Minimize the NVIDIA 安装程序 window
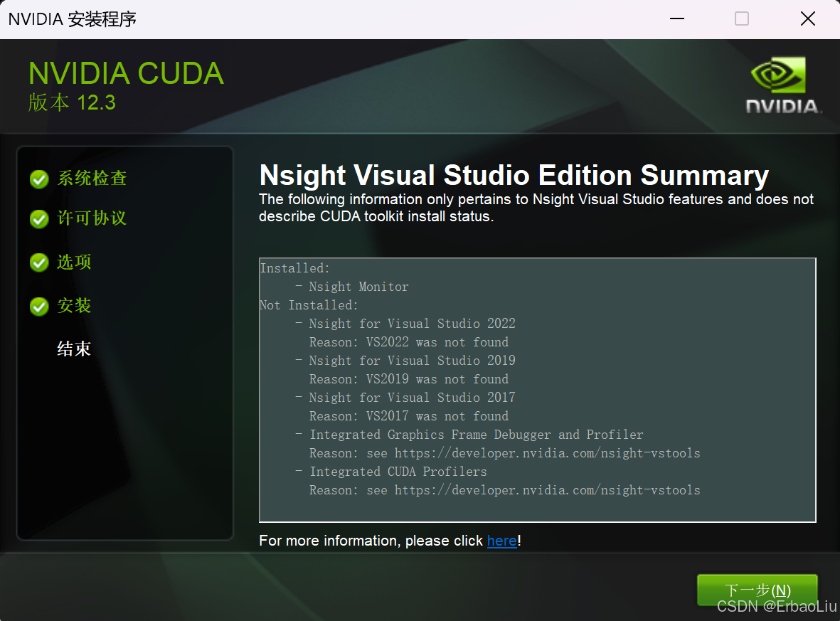 (x=677, y=18)
